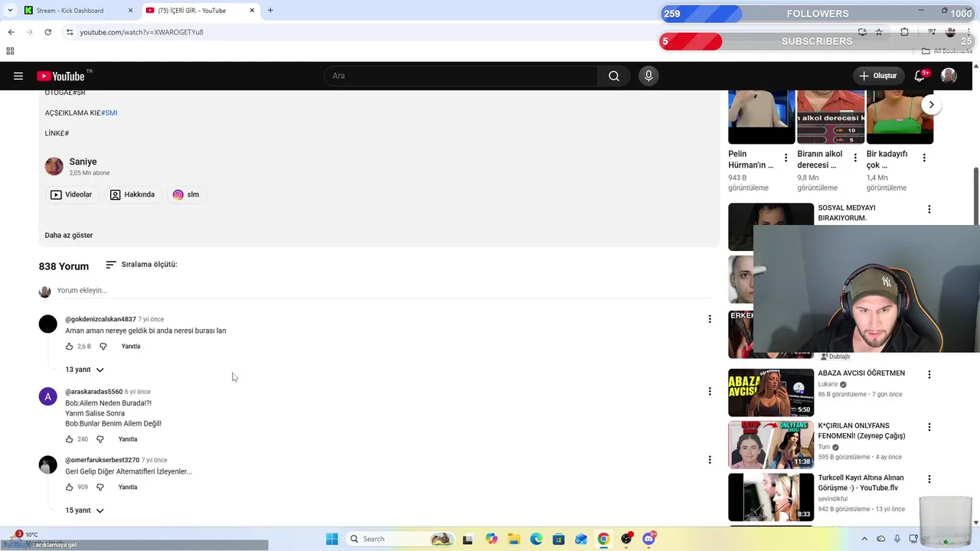Open the channel's Videolar button

tap(71, 194)
